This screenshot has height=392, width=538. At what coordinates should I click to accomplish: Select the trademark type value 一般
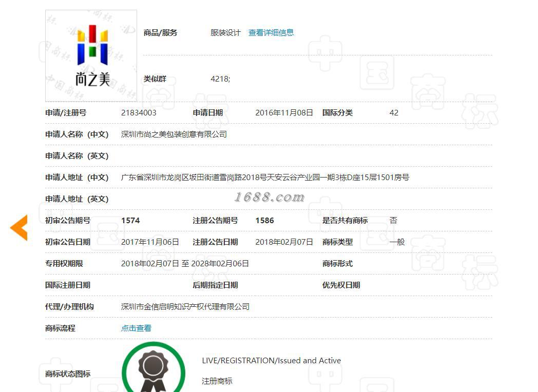[397, 242]
